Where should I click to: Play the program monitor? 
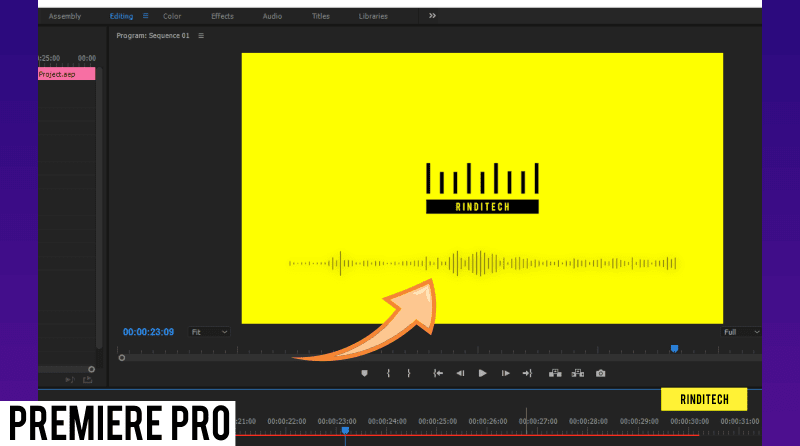(x=482, y=374)
